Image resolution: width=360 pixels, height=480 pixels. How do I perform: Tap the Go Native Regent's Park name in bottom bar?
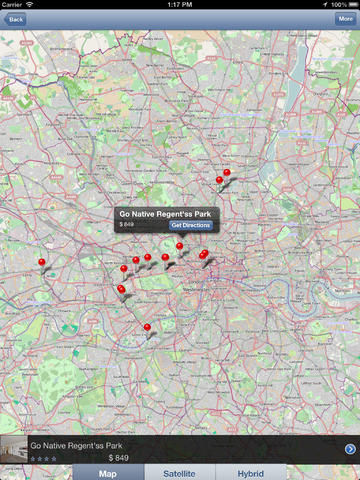[76, 446]
